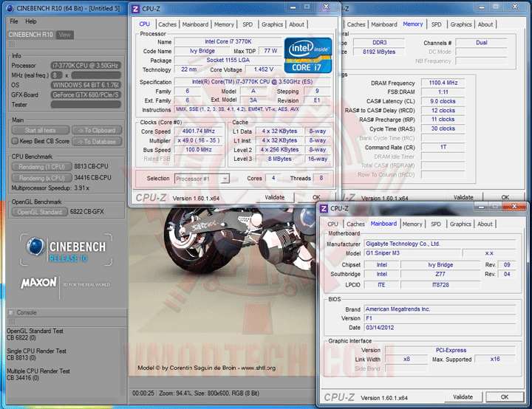Switch to the Caches tab in the CPU window
The image size is (532, 409).
(x=167, y=24)
